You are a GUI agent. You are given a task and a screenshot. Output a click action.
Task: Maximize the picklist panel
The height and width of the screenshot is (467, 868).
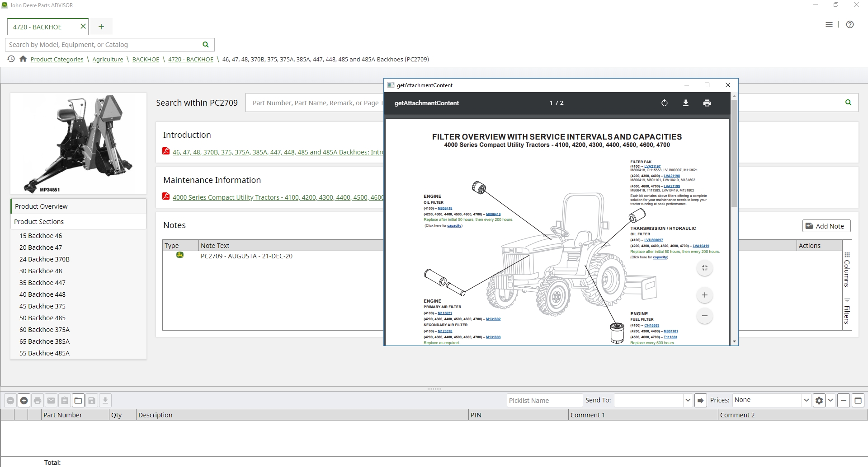858,400
